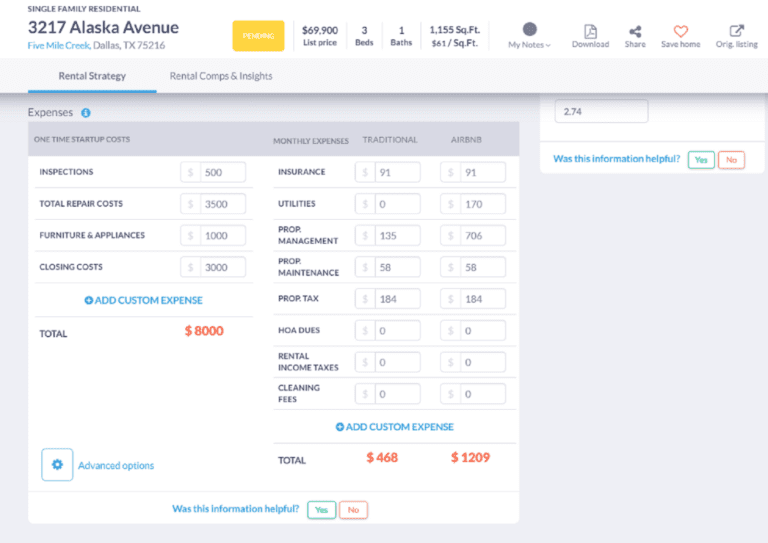Click the Download PDF icon
The width and height of the screenshot is (768, 543).
(x=590, y=31)
